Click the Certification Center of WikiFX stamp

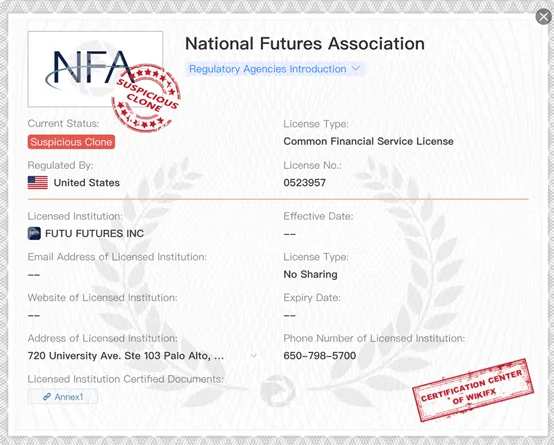pyautogui.click(x=473, y=390)
